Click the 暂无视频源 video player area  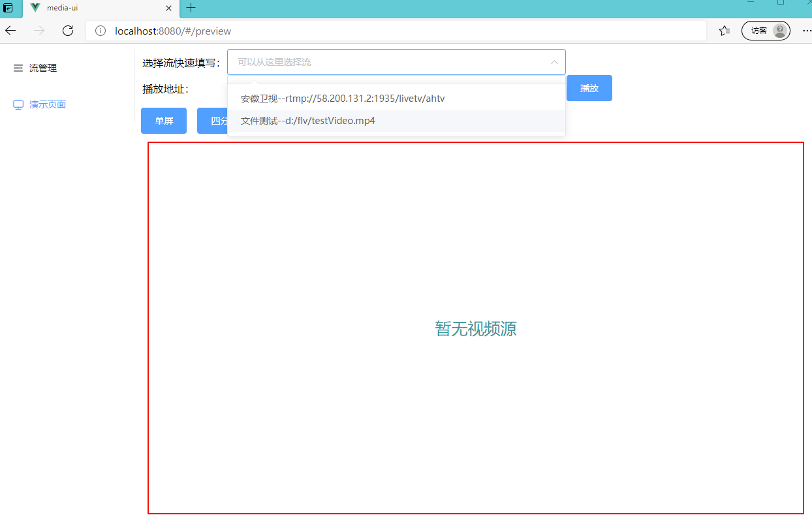[x=475, y=328]
